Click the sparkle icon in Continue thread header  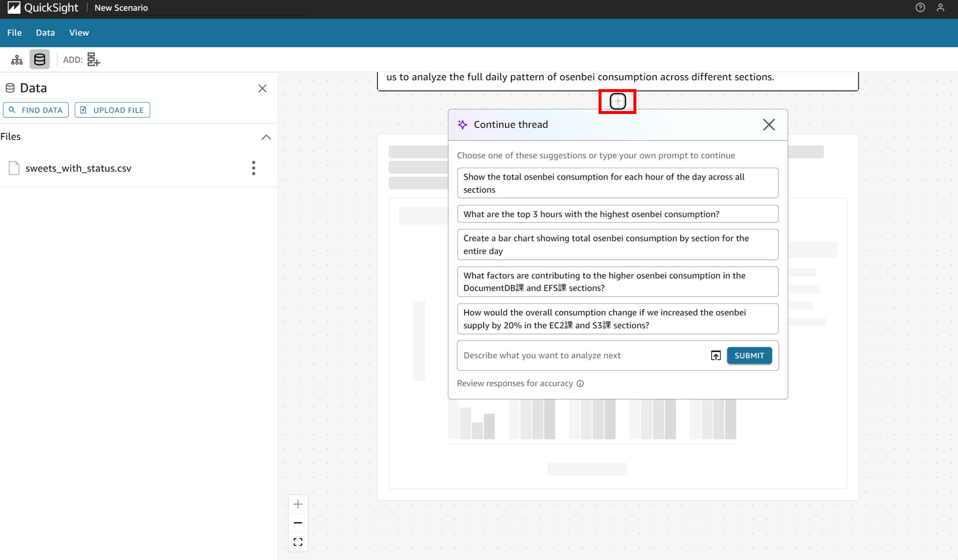point(463,124)
